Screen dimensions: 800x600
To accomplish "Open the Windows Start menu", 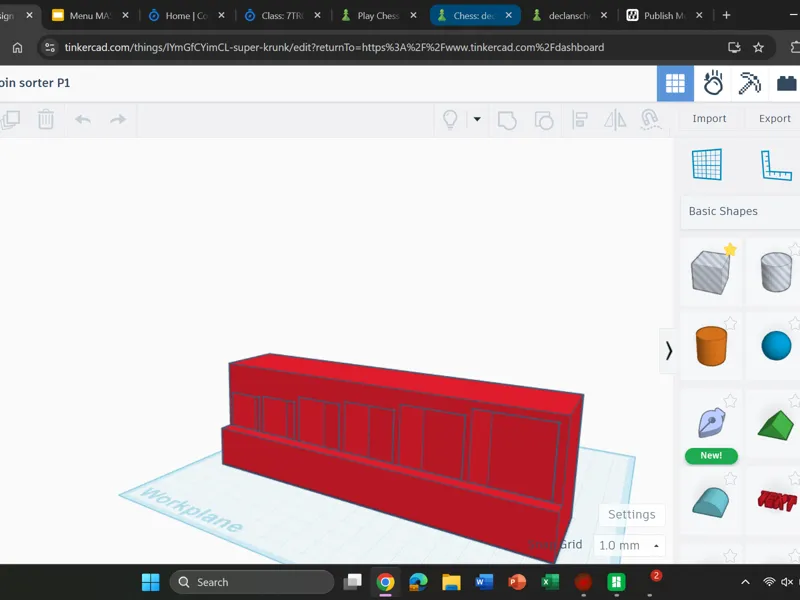I will 151,582.
